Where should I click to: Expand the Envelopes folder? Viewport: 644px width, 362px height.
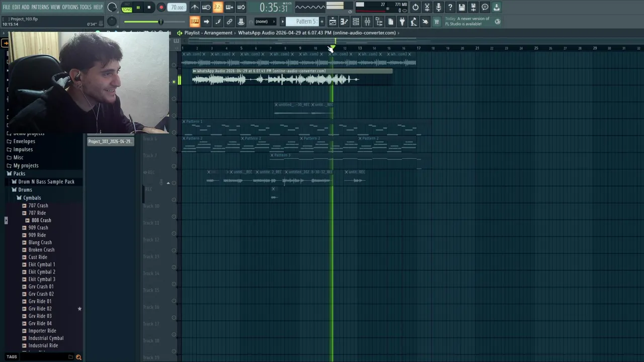24,141
